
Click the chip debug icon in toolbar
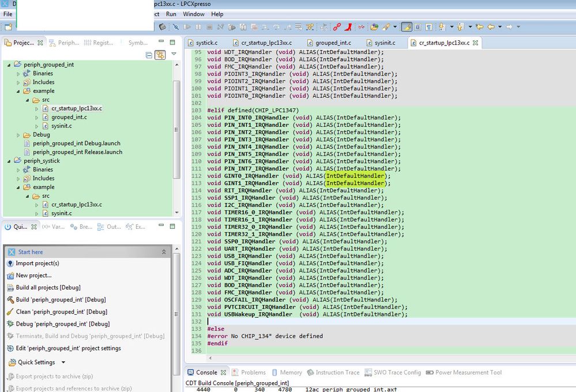pos(163,27)
